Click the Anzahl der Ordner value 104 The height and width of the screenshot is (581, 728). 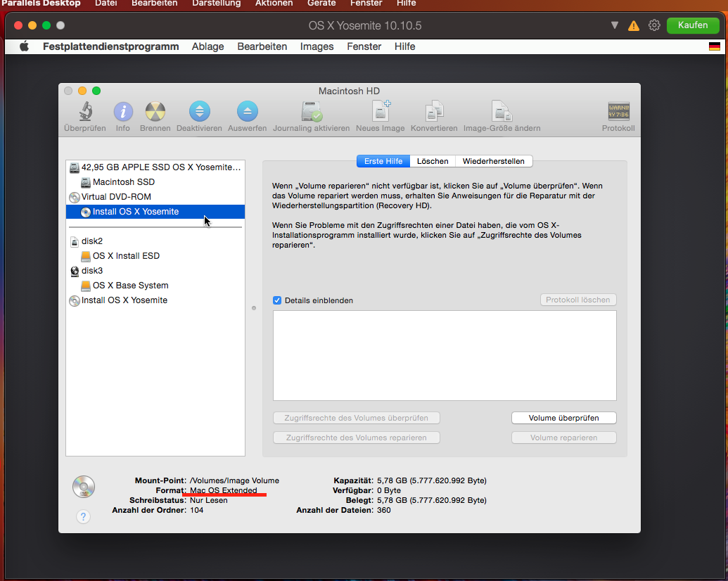[196, 510]
